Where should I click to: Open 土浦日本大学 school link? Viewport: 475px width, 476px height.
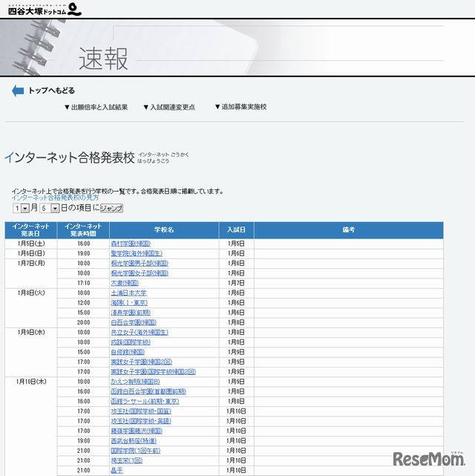point(128,293)
